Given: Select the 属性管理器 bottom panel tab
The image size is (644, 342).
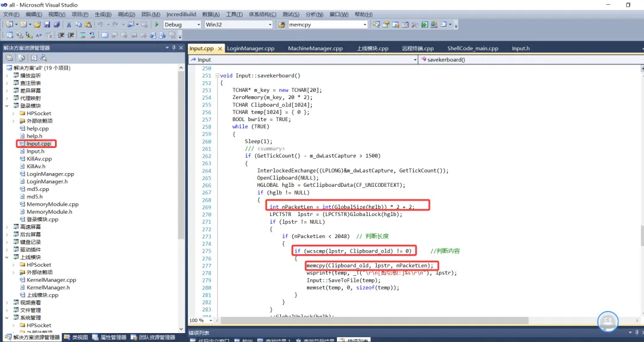Looking at the screenshot, I should pos(110,337).
